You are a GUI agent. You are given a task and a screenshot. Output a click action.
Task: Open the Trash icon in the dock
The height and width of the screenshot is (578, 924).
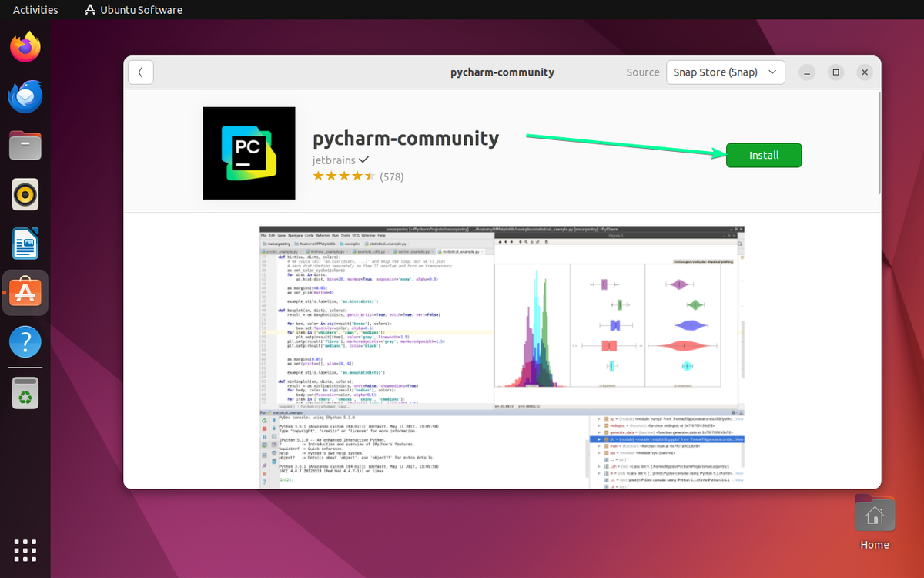coord(25,393)
